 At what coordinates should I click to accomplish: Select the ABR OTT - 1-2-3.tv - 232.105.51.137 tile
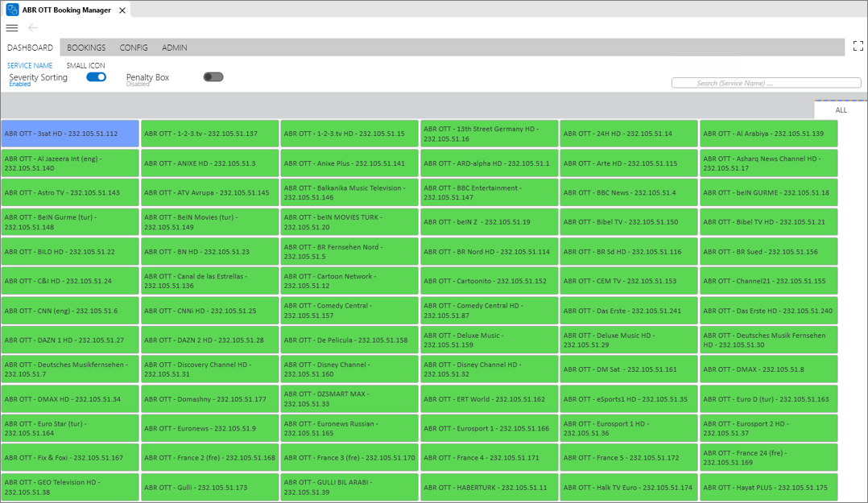point(210,134)
